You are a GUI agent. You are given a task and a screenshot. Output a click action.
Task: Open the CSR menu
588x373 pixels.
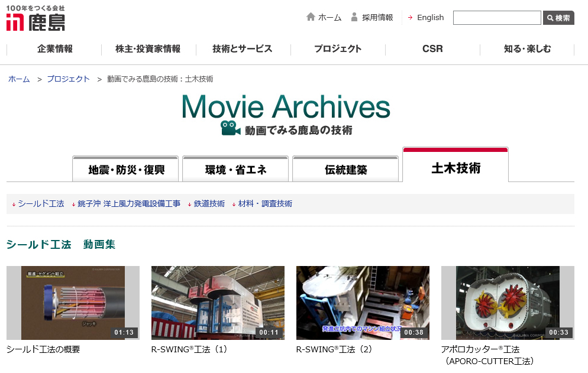click(x=432, y=48)
